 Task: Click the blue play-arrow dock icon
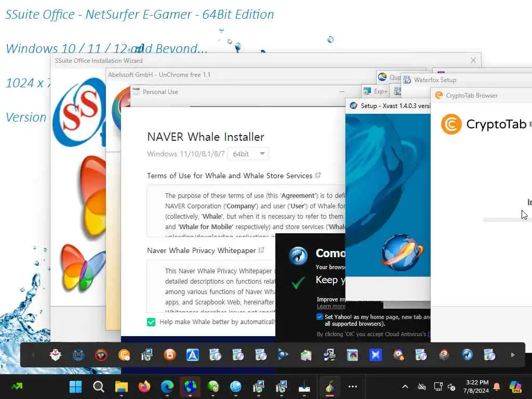click(x=283, y=355)
